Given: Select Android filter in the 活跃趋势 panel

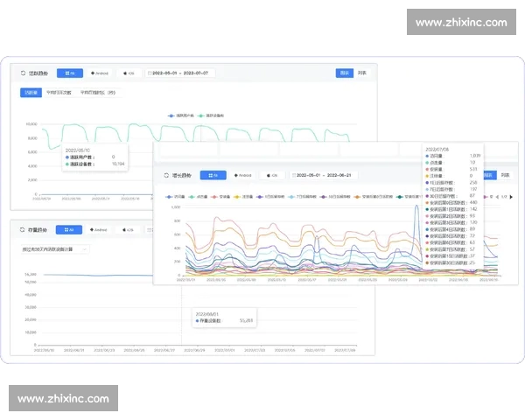Looking at the screenshot, I should pos(101,73).
